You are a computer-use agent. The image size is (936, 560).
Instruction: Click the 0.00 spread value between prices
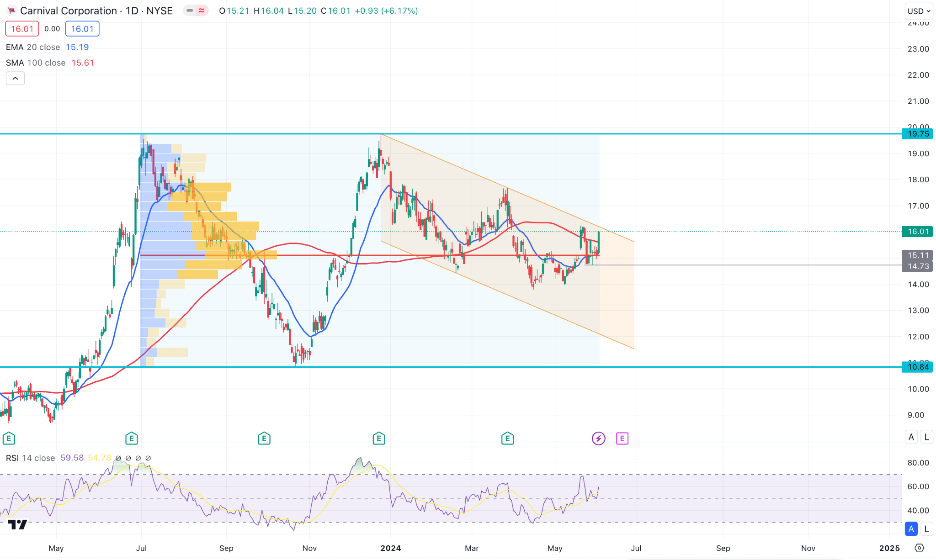[52, 29]
